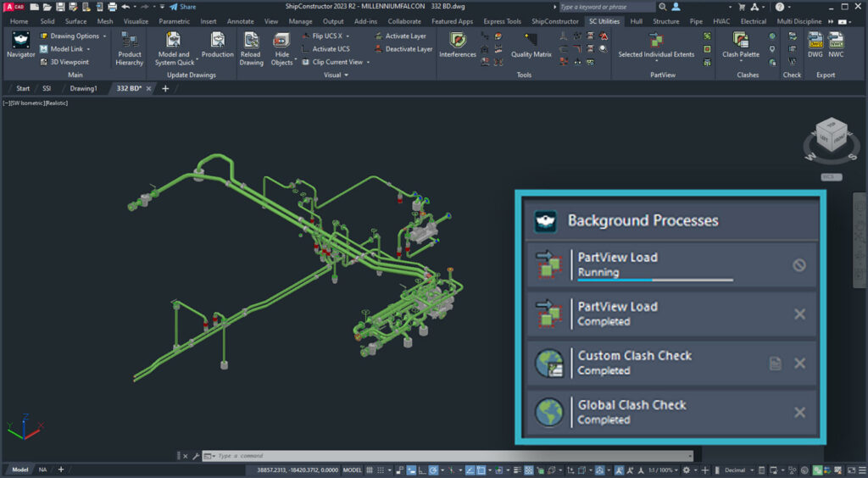Open Quality Matrix
This screenshot has width=868, height=478.
pos(531,45)
